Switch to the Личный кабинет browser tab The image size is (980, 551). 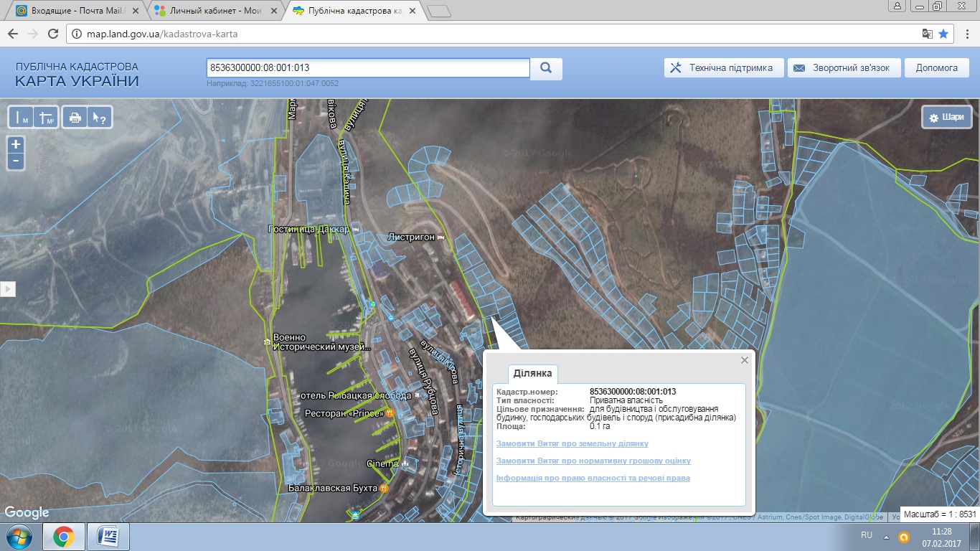tap(216, 11)
